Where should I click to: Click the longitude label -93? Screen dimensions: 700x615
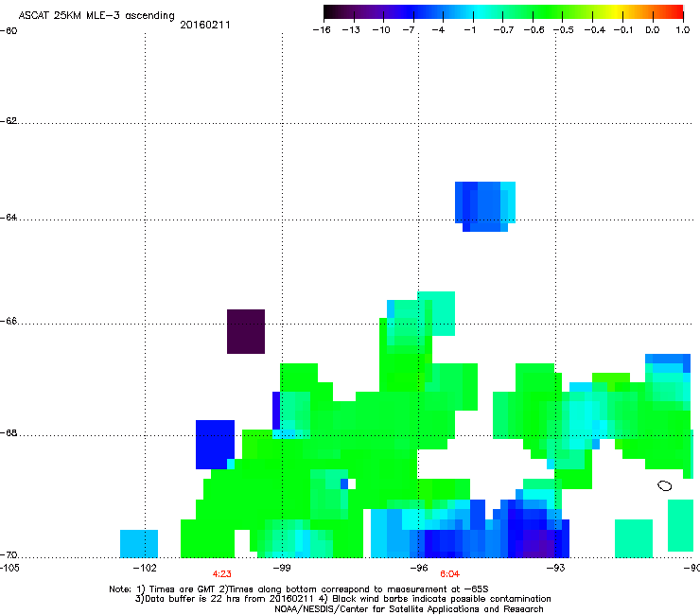pos(556,568)
